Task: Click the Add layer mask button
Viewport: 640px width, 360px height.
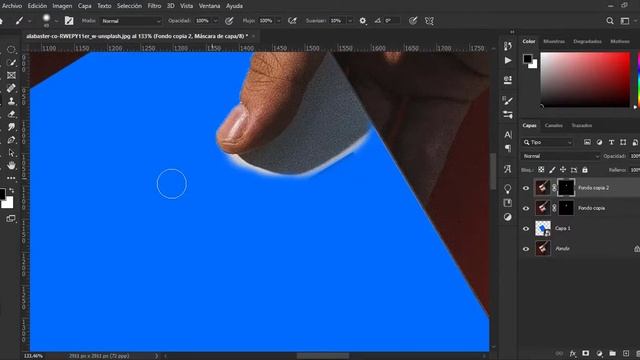Action: 585,353
